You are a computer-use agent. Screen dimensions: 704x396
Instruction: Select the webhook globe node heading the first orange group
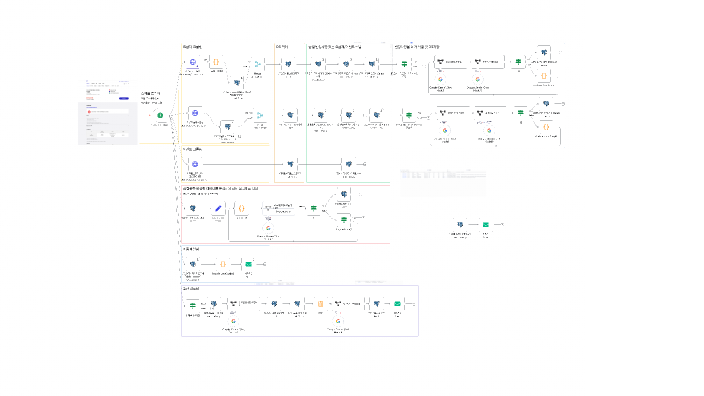(193, 62)
